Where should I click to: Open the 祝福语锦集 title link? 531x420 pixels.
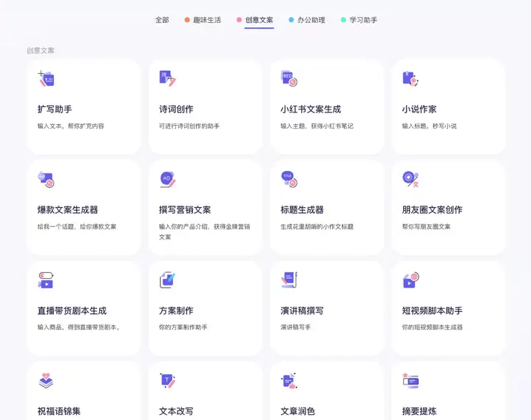click(59, 411)
